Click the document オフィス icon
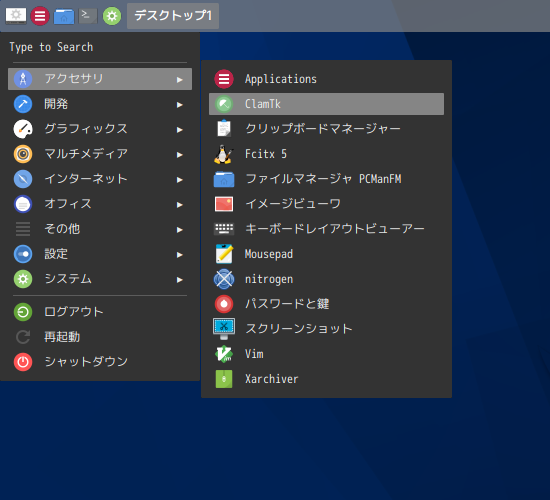 click(23, 204)
